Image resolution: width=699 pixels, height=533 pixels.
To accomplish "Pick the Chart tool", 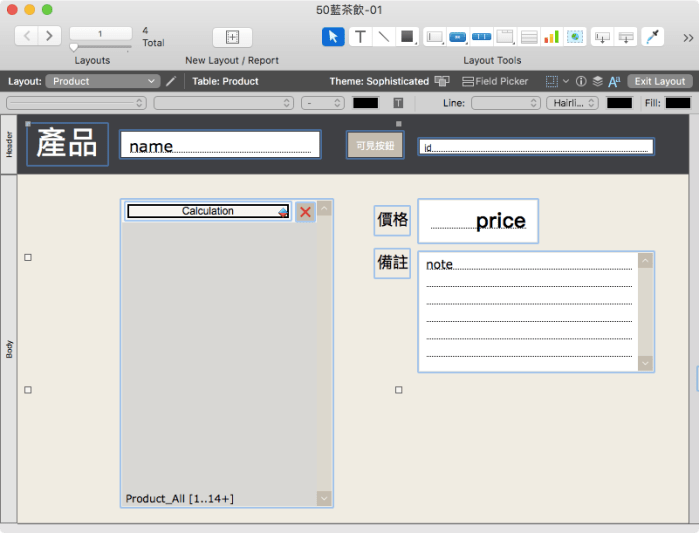I will click(551, 37).
